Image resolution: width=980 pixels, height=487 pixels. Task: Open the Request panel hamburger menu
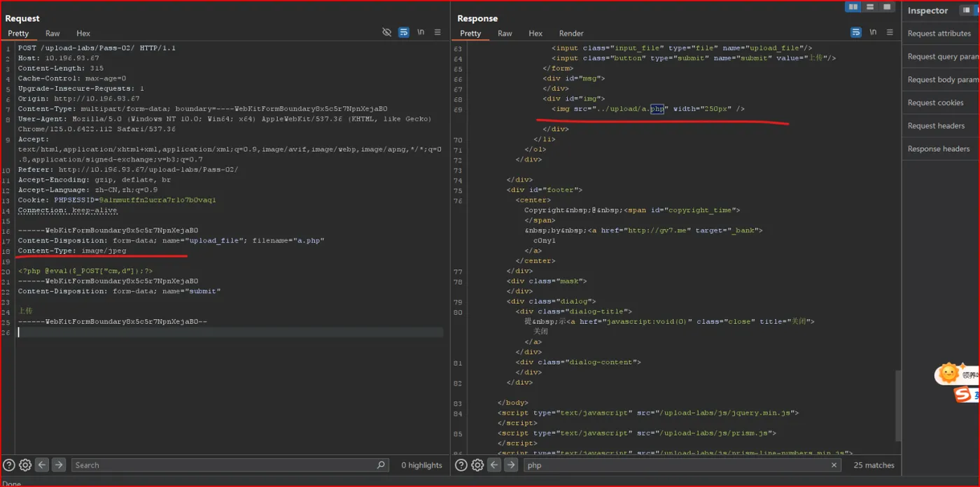(437, 32)
